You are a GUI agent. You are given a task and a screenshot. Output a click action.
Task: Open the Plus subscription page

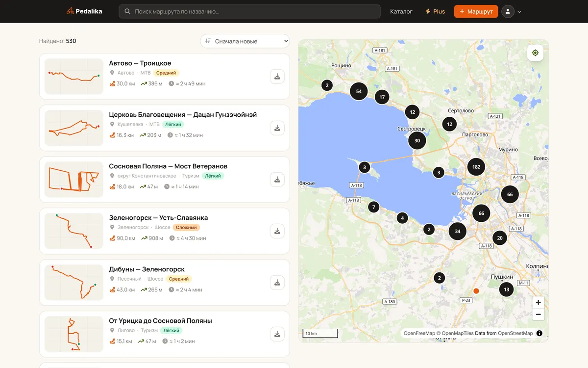tap(435, 11)
